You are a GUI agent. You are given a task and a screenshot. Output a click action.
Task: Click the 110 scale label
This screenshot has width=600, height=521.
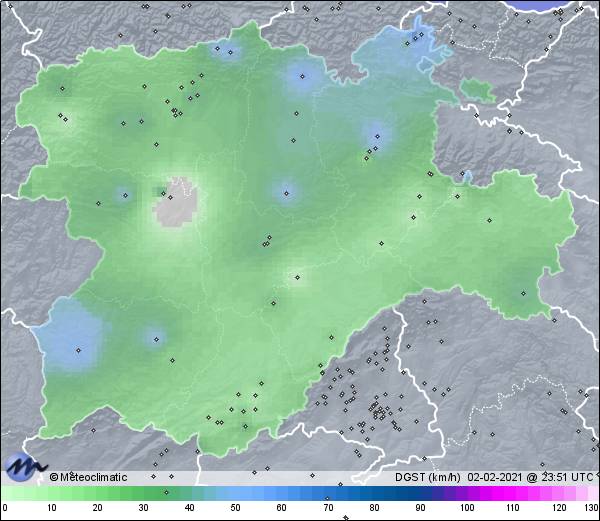pyautogui.click(x=513, y=508)
